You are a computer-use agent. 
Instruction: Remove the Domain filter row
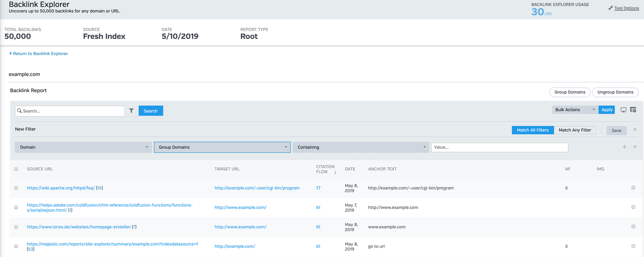point(635,147)
